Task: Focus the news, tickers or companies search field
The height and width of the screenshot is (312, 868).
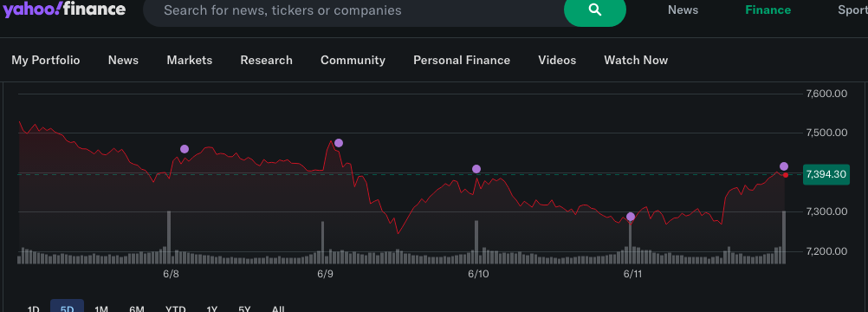Action: (x=353, y=10)
